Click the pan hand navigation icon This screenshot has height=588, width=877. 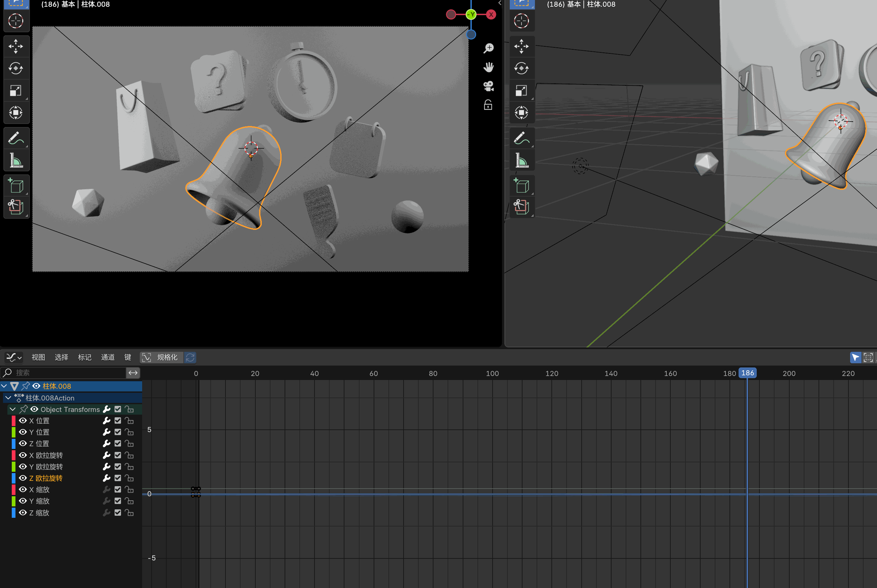click(488, 68)
